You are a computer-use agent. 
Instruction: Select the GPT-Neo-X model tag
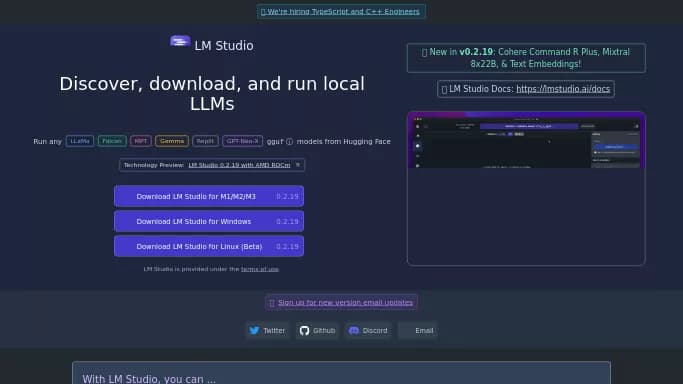[x=243, y=141]
